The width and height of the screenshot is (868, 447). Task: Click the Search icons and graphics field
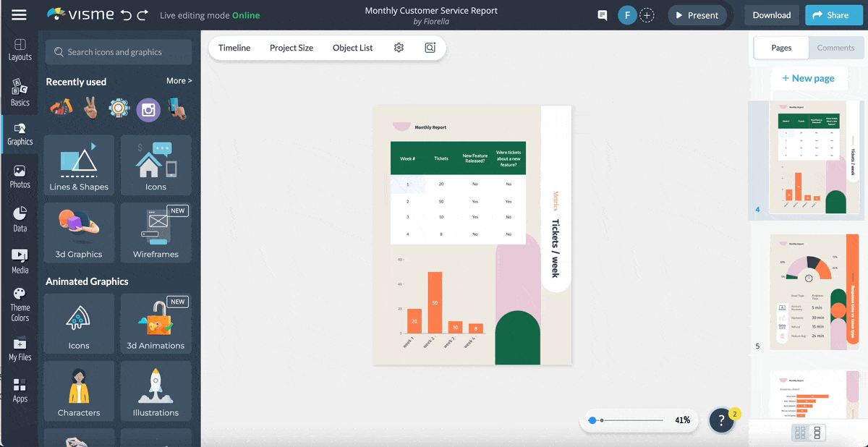tap(119, 52)
